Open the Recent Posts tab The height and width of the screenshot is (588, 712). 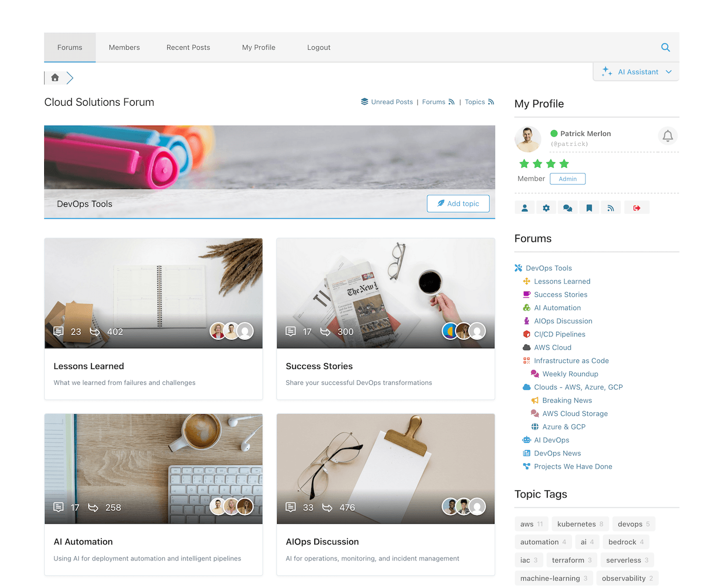(x=188, y=47)
